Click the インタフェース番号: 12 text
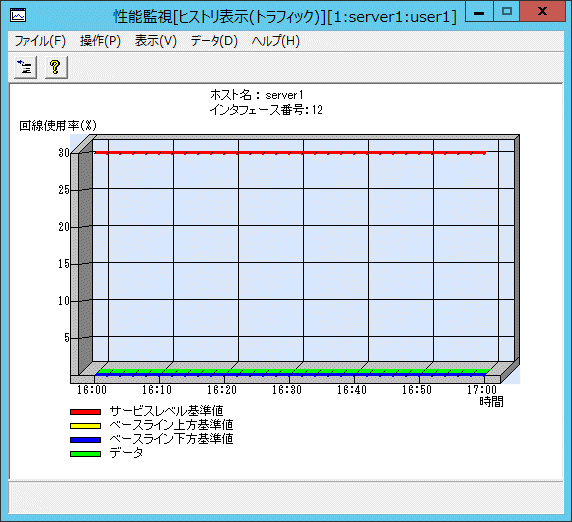 266,109
